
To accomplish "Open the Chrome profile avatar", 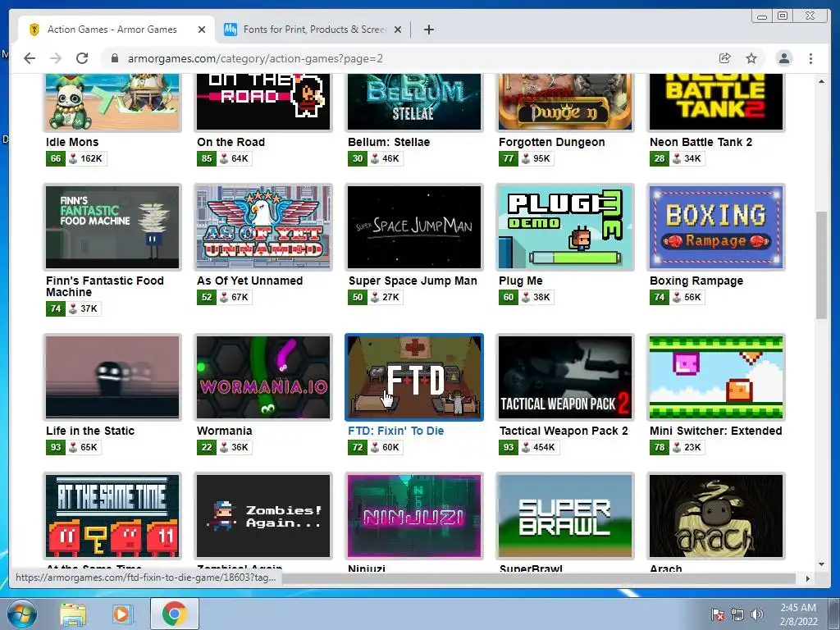I will [783, 58].
